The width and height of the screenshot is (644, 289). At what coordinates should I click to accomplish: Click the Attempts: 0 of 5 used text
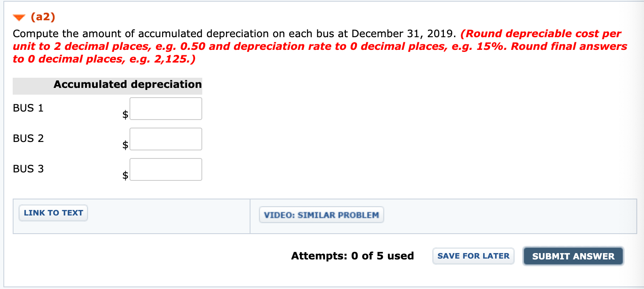coord(352,256)
